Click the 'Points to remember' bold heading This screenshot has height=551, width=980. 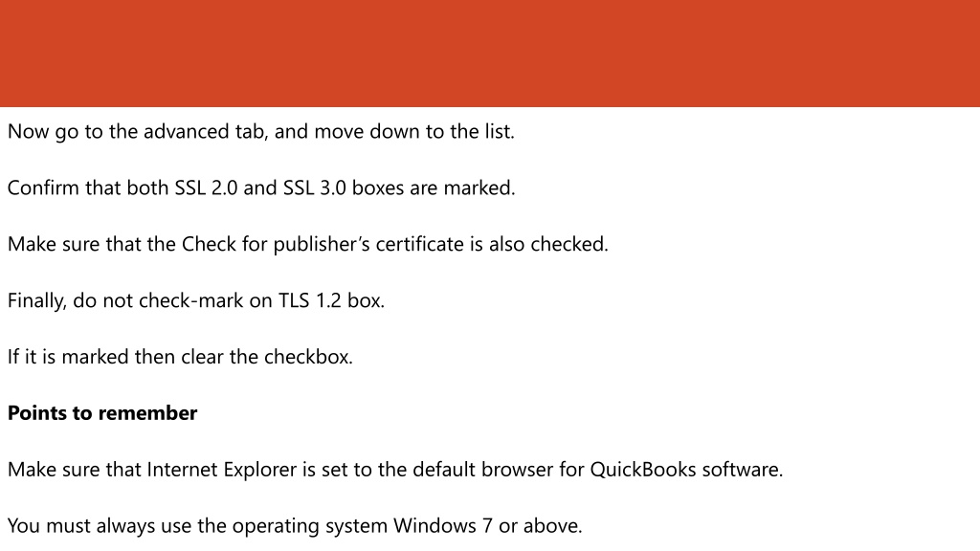(x=102, y=413)
